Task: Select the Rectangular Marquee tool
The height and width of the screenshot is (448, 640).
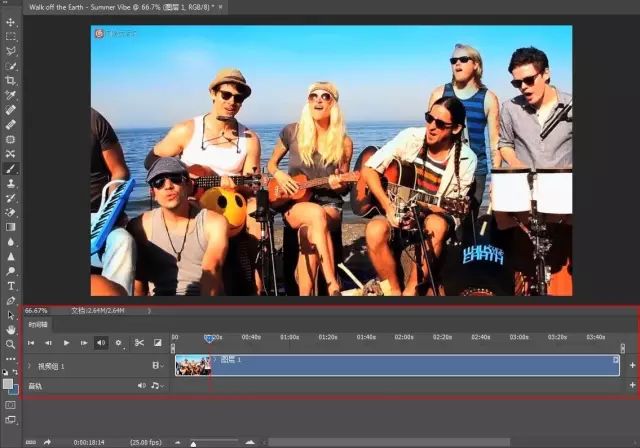Action: click(11, 36)
